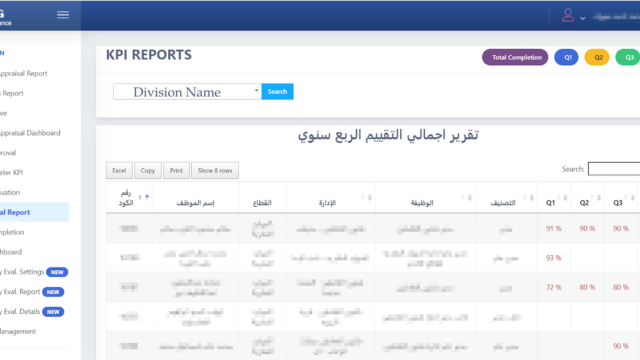The image size is (640, 360).
Task: Select the yellow Q2 pill
Action: [597, 57]
